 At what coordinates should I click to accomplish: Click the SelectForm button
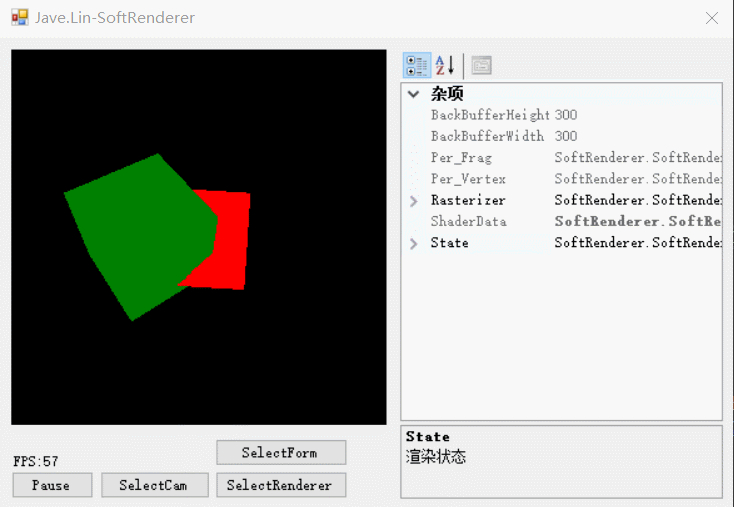point(281,452)
